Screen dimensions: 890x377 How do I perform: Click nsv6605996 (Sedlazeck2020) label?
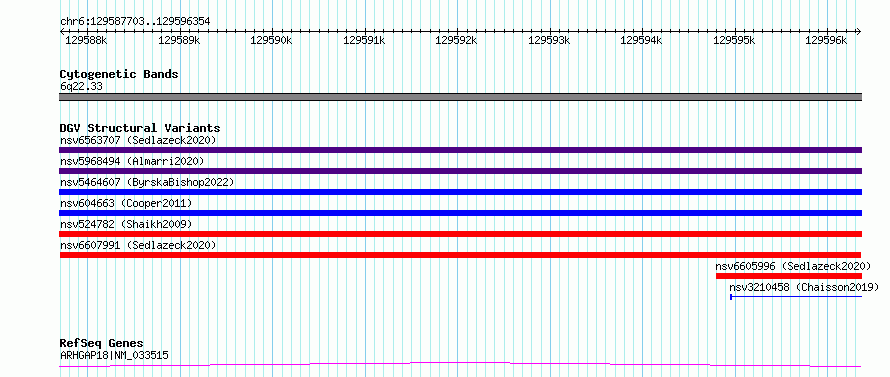tap(793, 266)
